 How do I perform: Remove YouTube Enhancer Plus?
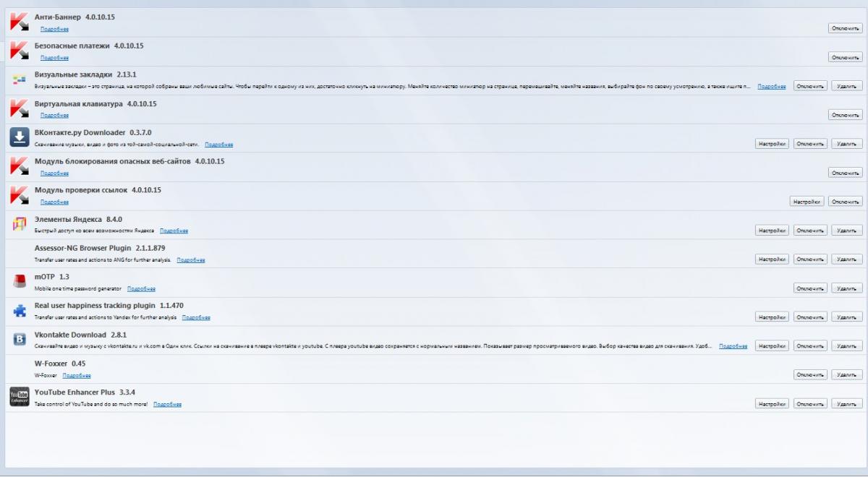[846, 404]
